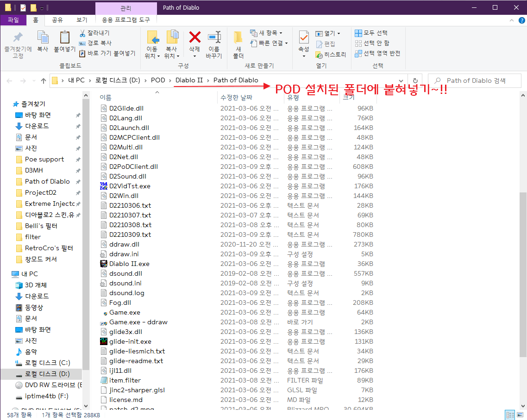Open ProjectD2 in the navigation pane
The height and width of the screenshot is (420, 527).
point(41,192)
